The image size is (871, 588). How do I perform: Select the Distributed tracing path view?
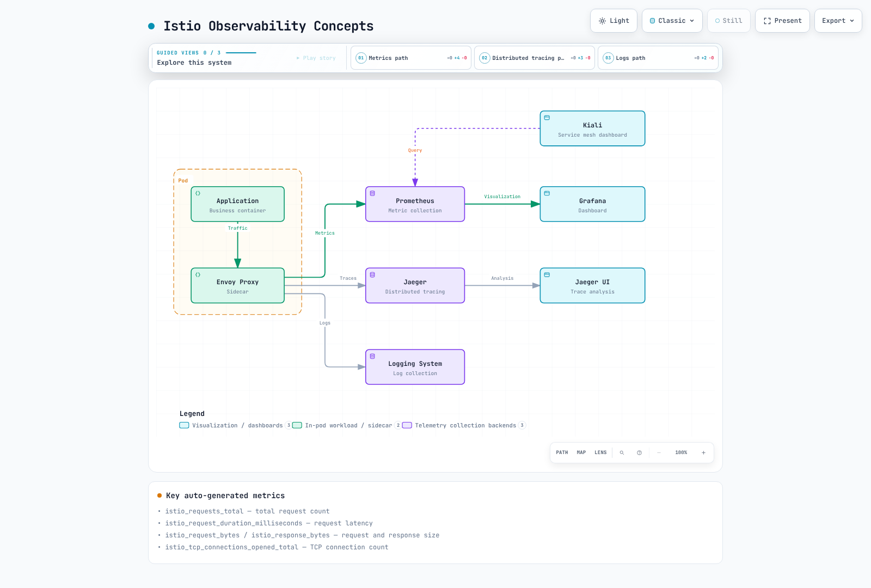pos(535,58)
